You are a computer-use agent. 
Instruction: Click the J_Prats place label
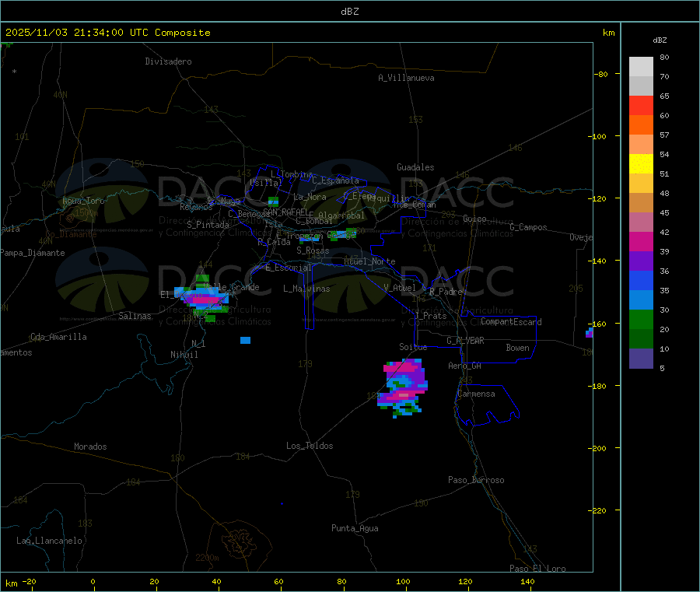coord(431,316)
